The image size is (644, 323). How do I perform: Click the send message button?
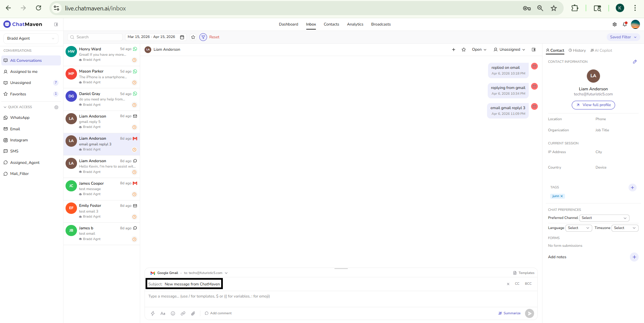(529, 313)
